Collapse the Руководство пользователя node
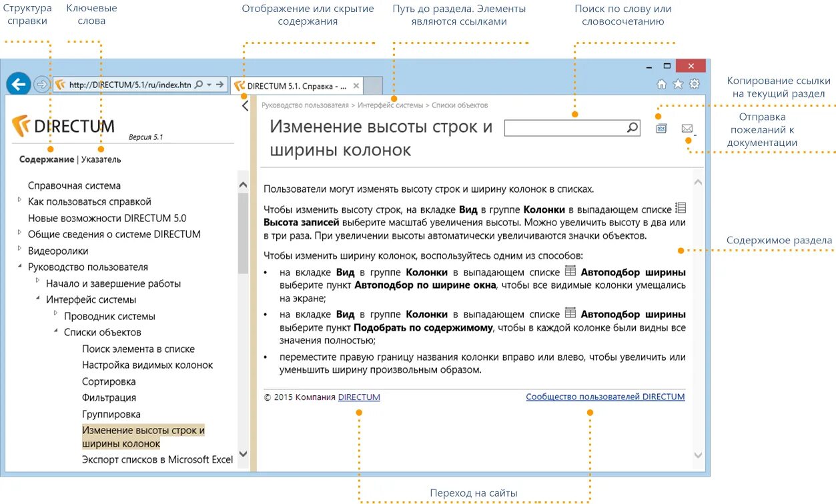 (x=19, y=266)
